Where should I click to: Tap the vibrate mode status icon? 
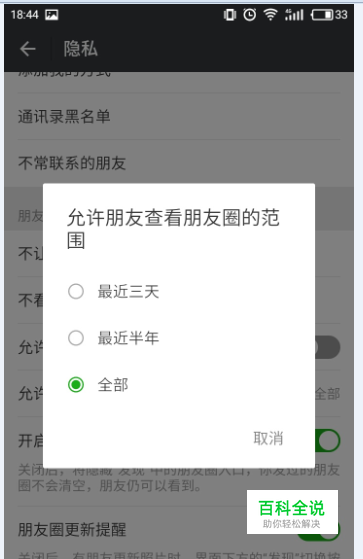(x=230, y=15)
